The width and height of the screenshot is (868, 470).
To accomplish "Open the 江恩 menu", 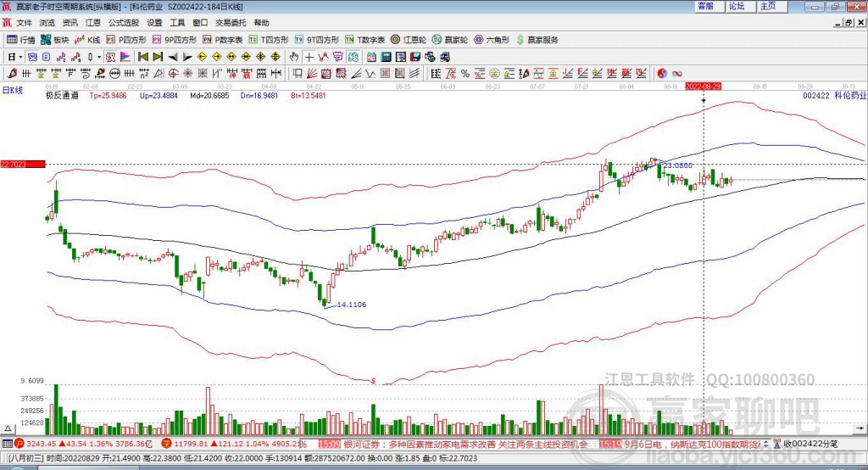I will [x=93, y=23].
